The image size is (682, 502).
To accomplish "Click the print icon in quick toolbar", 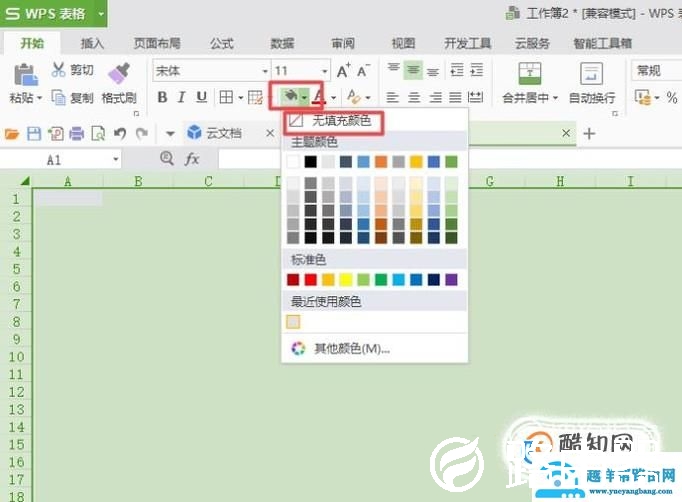I will pyautogui.click(x=77, y=134).
